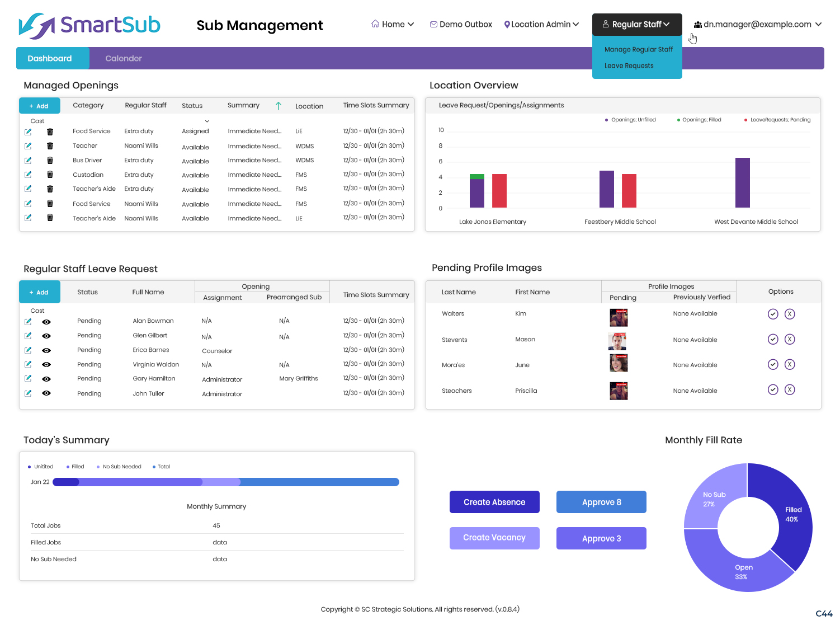Select Leave Requests menu item
The width and height of the screenshot is (840, 625).
click(x=629, y=65)
